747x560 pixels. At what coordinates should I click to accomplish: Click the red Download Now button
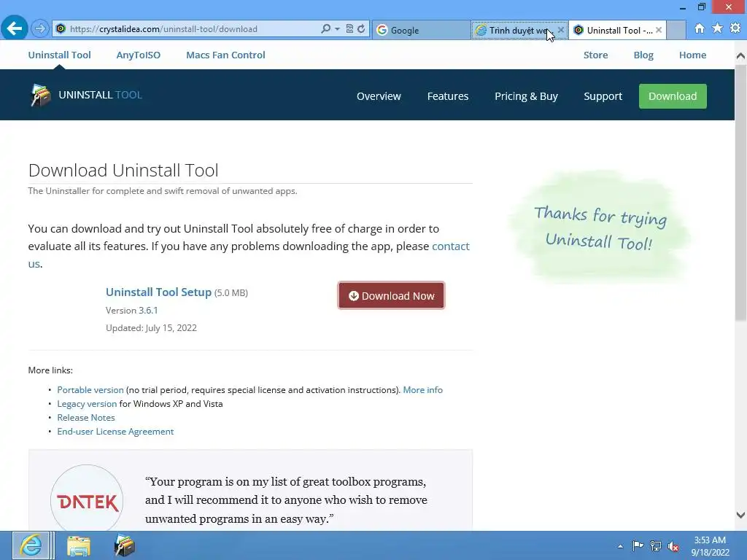(x=391, y=296)
